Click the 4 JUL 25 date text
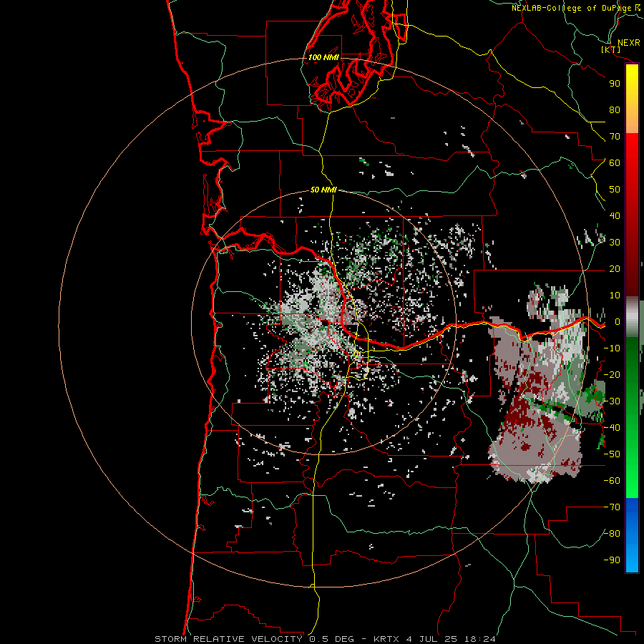The height and width of the screenshot is (644, 644). point(431,639)
